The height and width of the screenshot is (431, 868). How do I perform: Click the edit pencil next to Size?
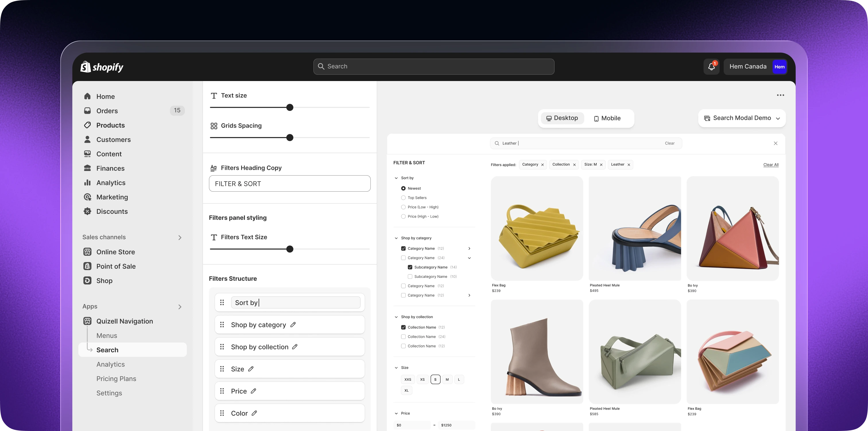click(251, 369)
